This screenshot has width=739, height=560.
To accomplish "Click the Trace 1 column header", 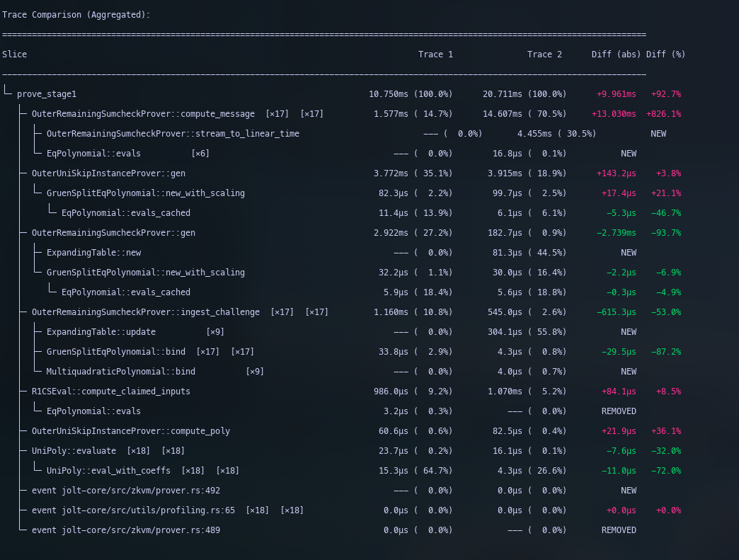I will [435, 55].
